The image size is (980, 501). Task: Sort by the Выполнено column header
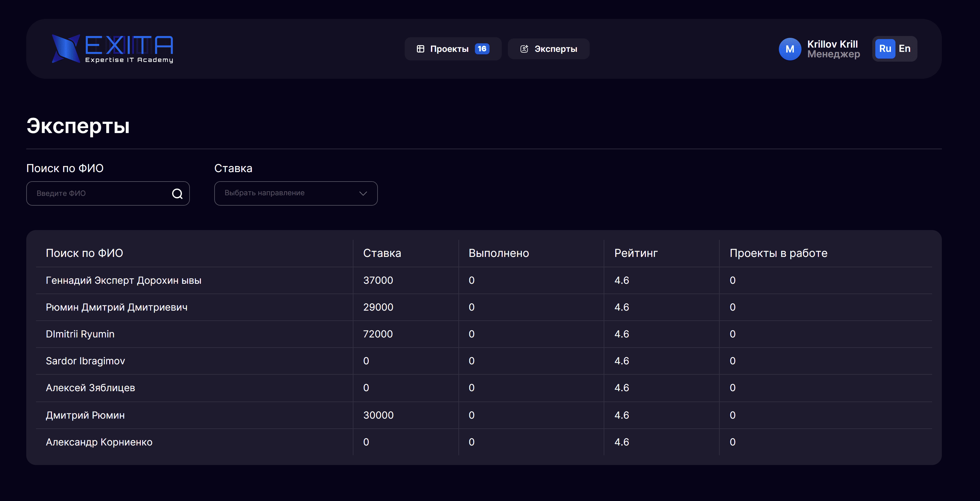(x=498, y=253)
